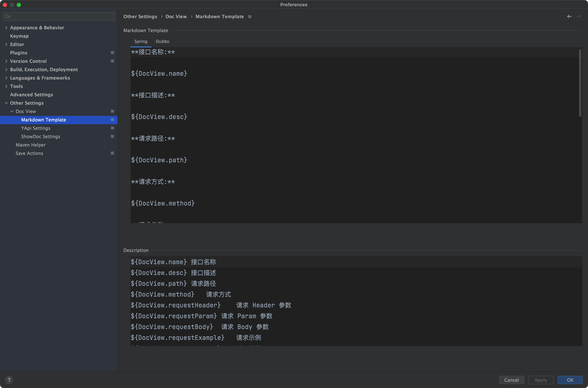The image size is (588, 388).
Task: Click project-level icon beside Save Actions
Action: coord(112,153)
